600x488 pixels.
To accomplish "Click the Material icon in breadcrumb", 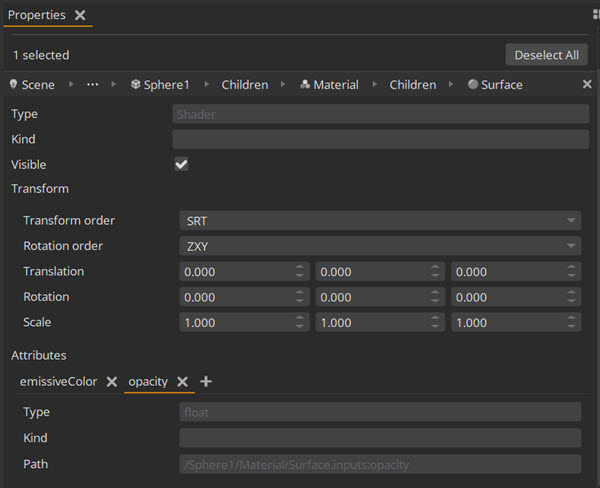I will (x=305, y=85).
